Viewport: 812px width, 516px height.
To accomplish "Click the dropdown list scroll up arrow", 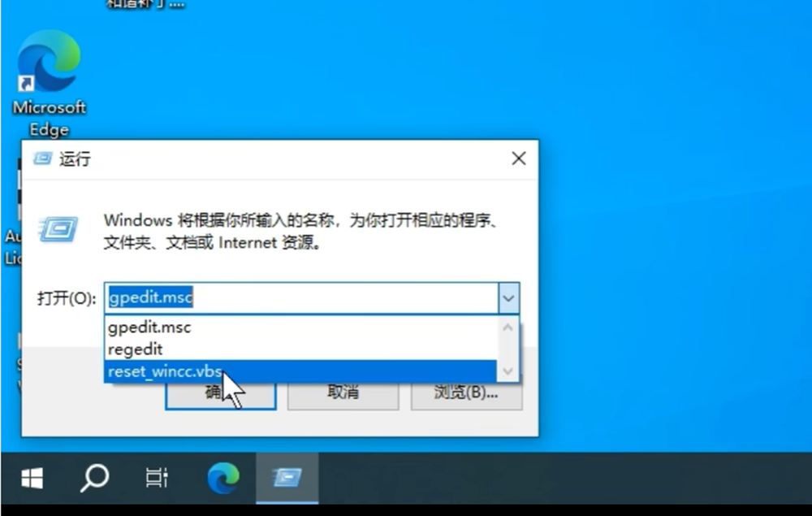I will pos(508,327).
